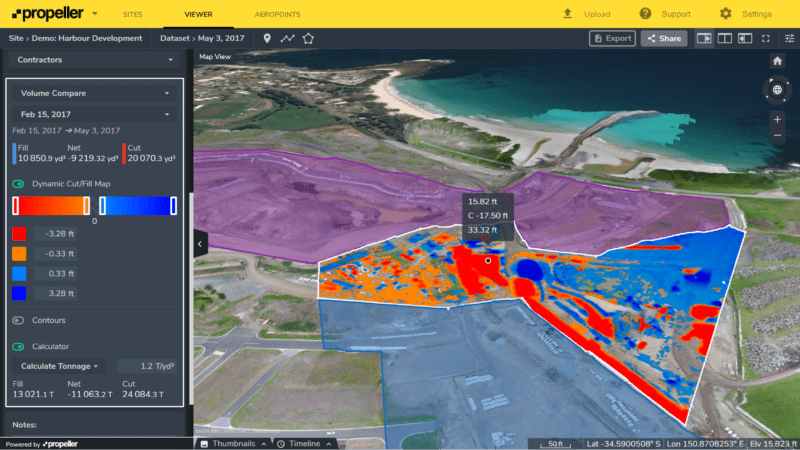Click the Net -9 219.32 yd³ value
This screenshot has width=800, height=450.
pos(93,159)
